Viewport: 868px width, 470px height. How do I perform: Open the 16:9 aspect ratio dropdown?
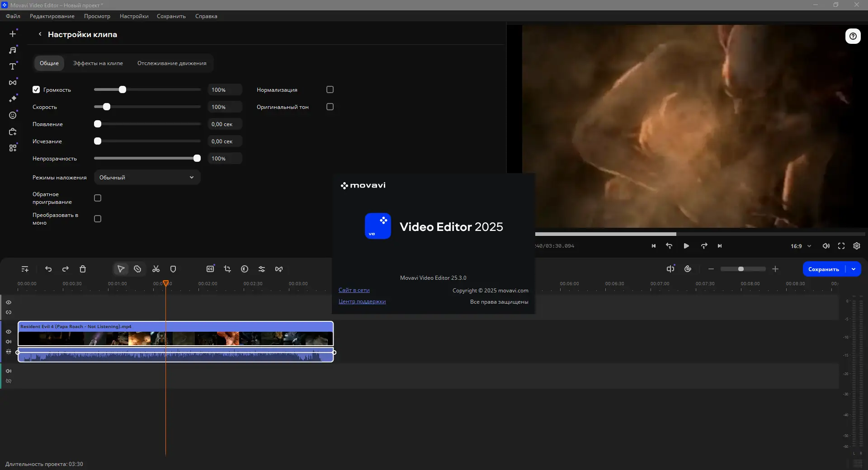click(801, 246)
